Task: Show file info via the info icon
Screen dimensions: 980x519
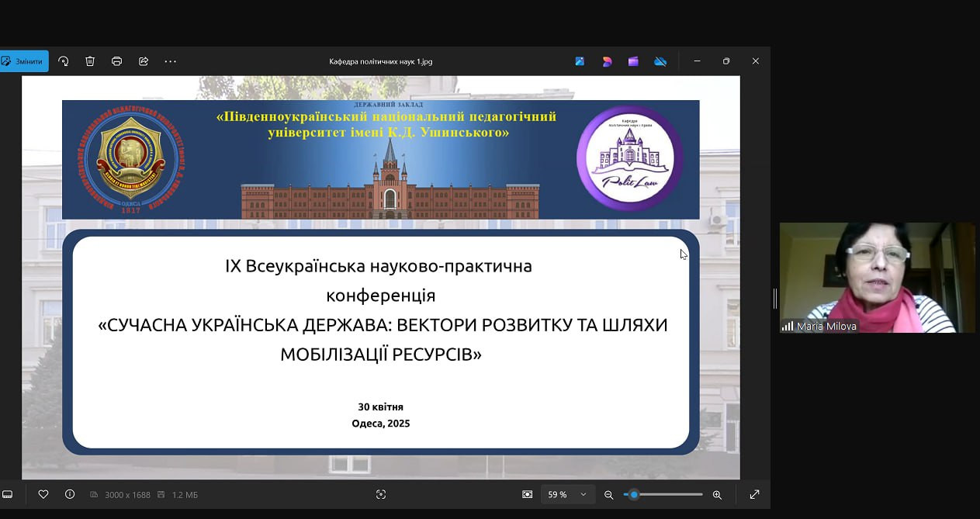Action: pyautogui.click(x=70, y=494)
